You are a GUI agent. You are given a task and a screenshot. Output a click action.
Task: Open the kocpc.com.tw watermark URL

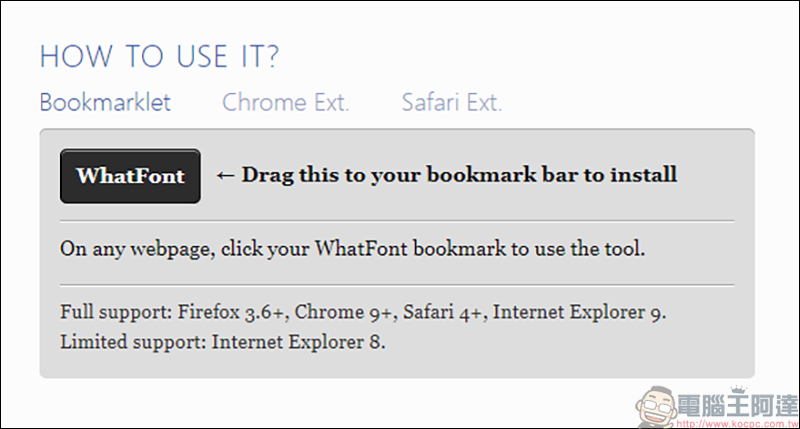point(737,424)
